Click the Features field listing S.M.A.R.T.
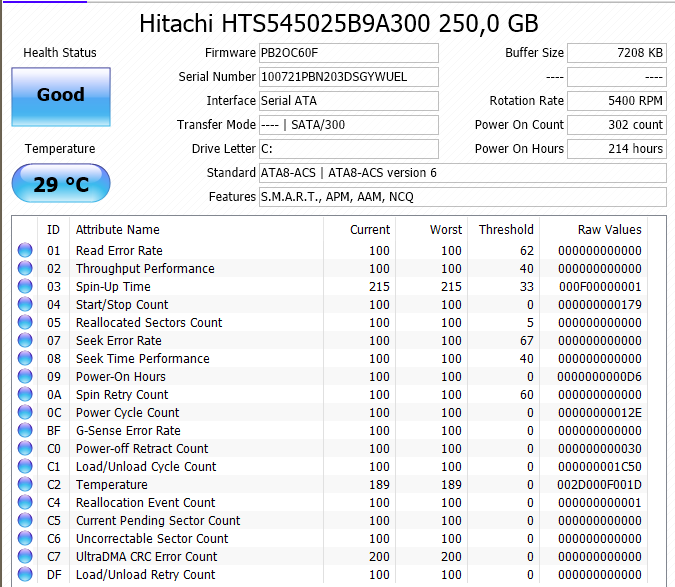 pos(462,197)
